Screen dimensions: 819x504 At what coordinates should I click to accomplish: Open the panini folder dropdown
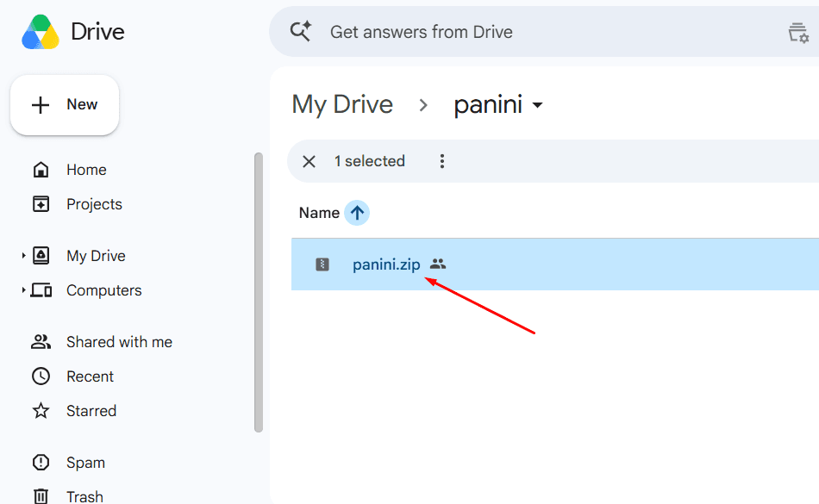click(537, 105)
